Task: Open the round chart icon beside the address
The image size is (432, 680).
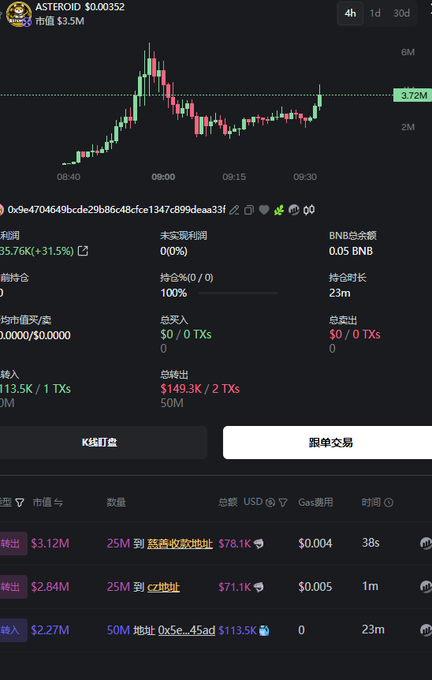Action: [x=294, y=210]
